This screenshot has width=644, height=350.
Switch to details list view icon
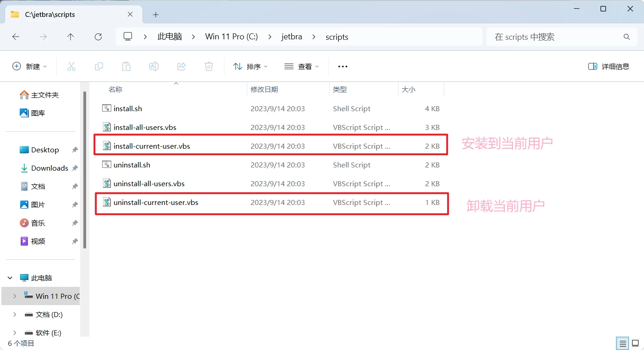pos(623,343)
